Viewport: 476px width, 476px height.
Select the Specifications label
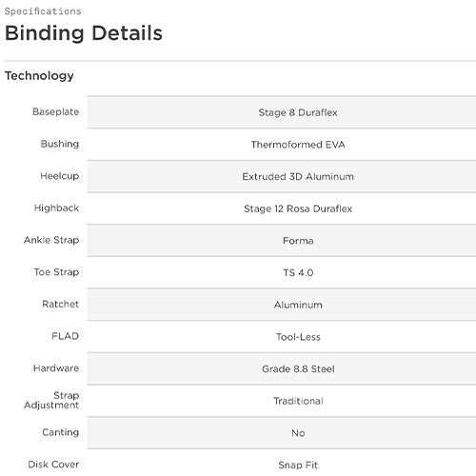43,11
